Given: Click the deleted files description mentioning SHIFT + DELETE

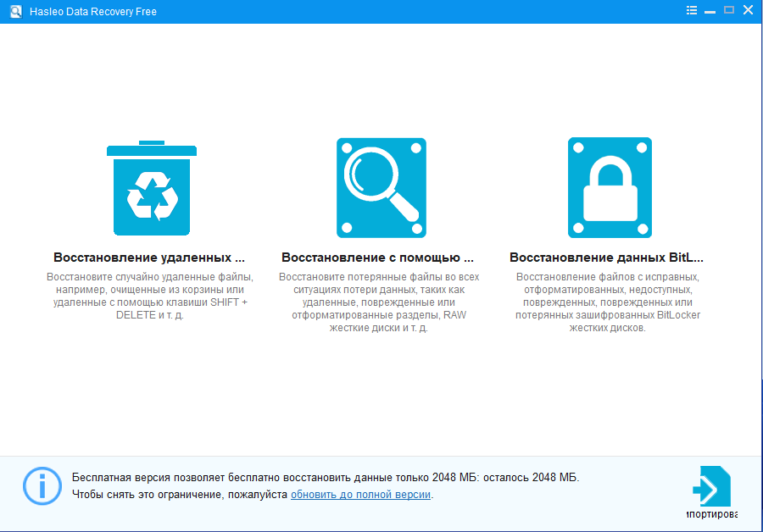Looking at the screenshot, I should pyautogui.click(x=150, y=296).
